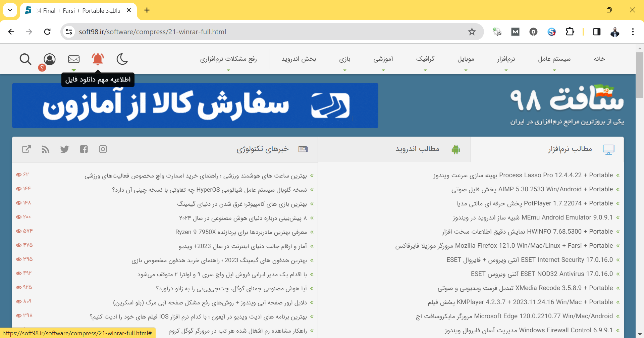Open the خبرهای تکنولوژی section heading
This screenshot has width=644, height=338.
coord(263,149)
